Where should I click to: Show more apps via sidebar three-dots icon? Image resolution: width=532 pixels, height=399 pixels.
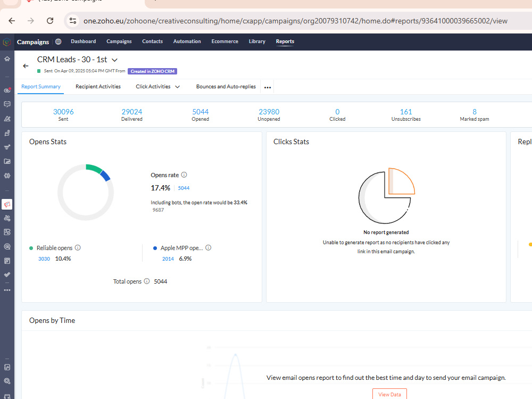(7, 290)
